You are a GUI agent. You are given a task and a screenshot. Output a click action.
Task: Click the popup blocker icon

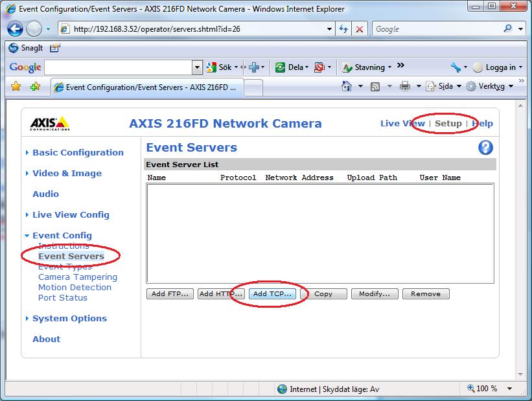[319, 67]
